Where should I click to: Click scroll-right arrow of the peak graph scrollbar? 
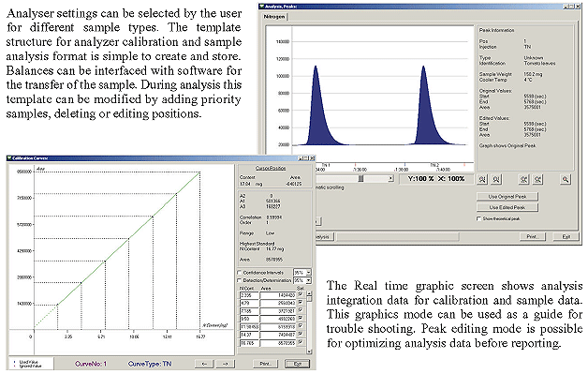tap(390, 179)
